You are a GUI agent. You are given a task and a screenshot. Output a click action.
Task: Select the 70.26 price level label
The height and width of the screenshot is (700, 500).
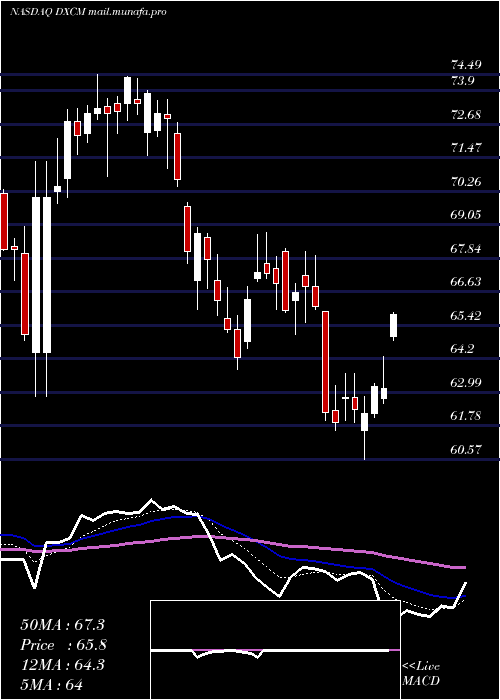click(467, 181)
